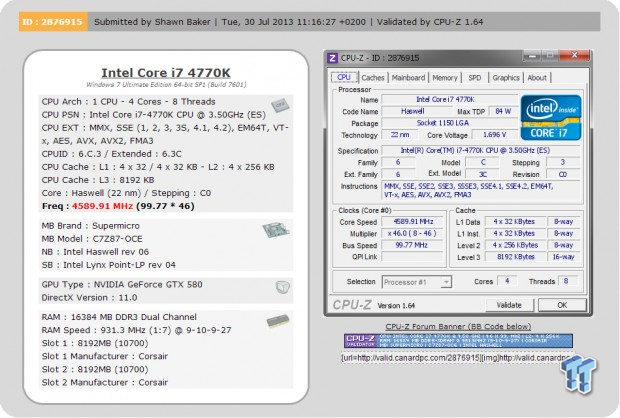The width and height of the screenshot is (620, 418).
Task: Click the Core Voltage value 1.696 V
Action: coord(495,135)
